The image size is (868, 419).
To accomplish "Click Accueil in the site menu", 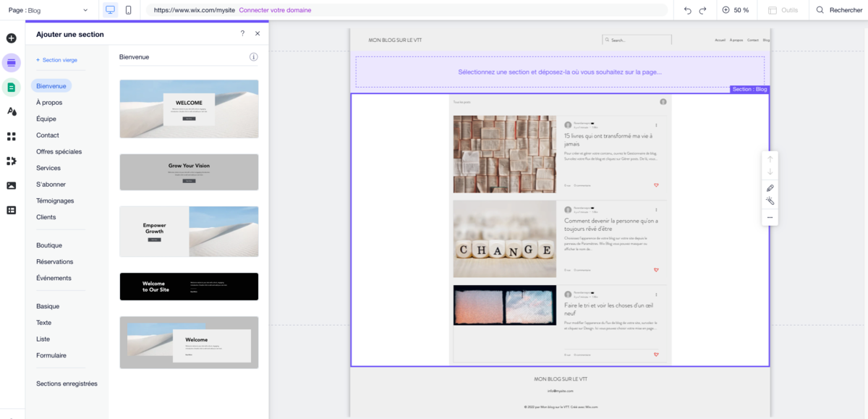I will [x=720, y=40].
